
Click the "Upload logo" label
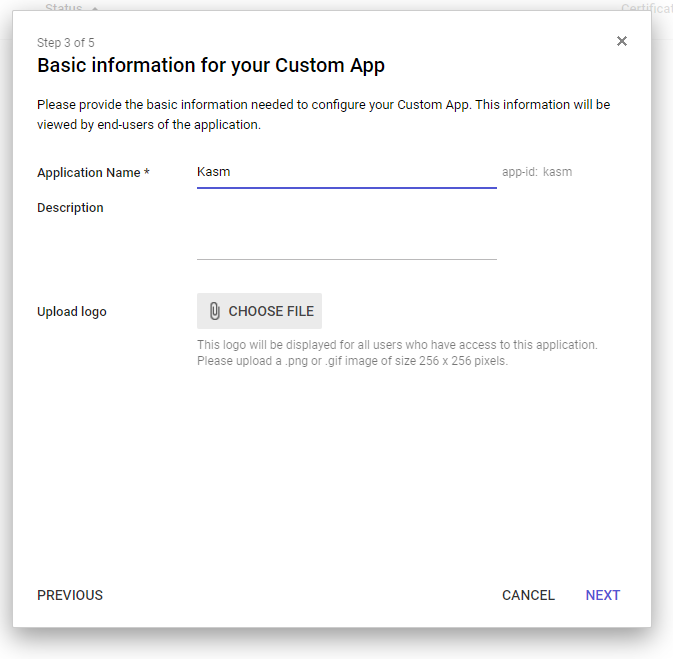[72, 311]
